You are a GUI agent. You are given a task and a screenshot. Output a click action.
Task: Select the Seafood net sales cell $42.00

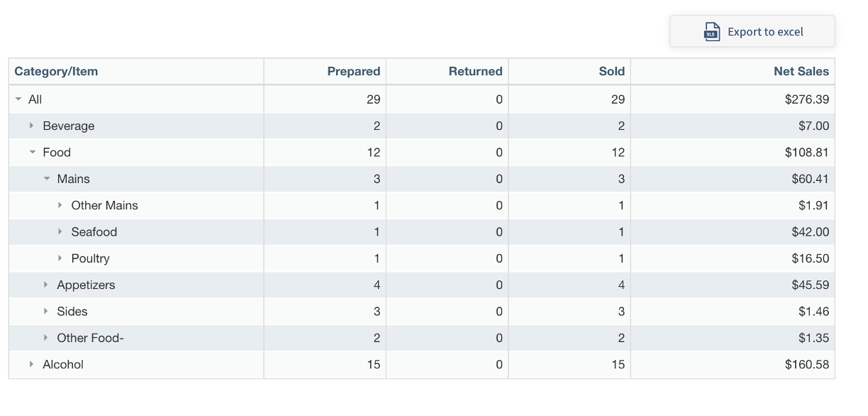[x=810, y=232]
